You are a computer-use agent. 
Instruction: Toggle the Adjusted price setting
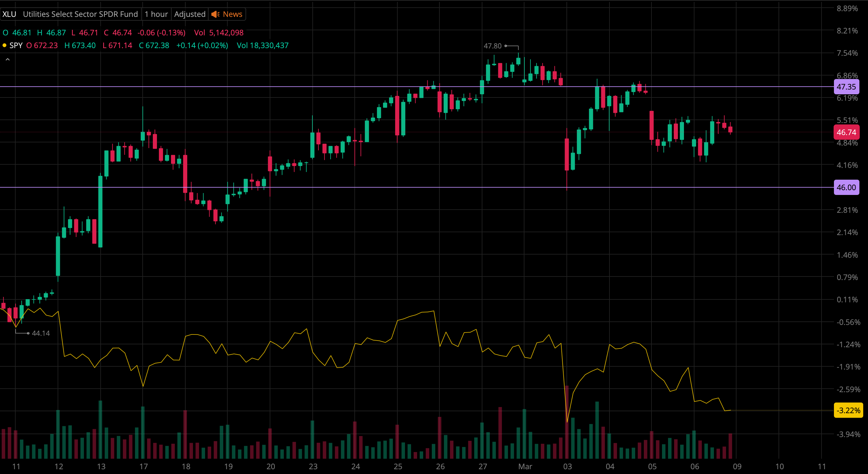[x=190, y=14]
